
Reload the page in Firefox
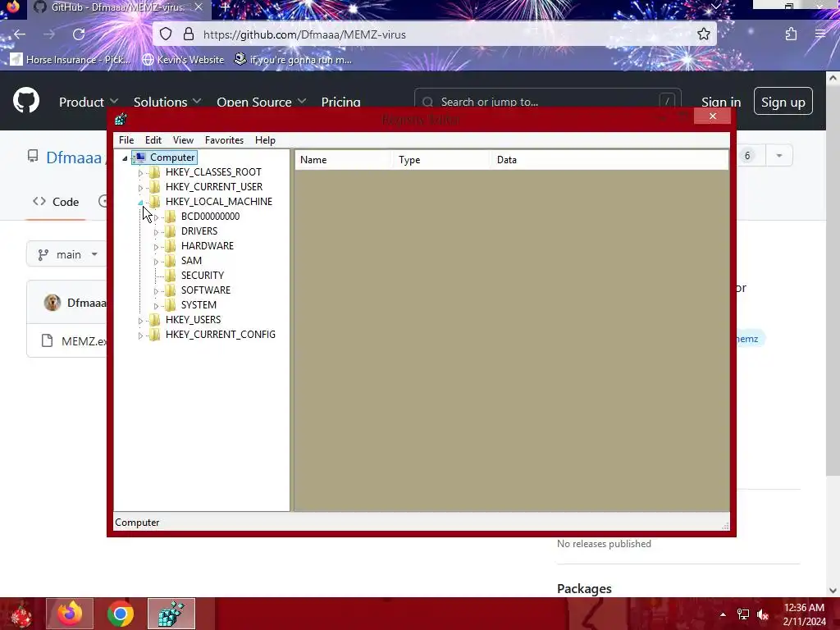(79, 34)
